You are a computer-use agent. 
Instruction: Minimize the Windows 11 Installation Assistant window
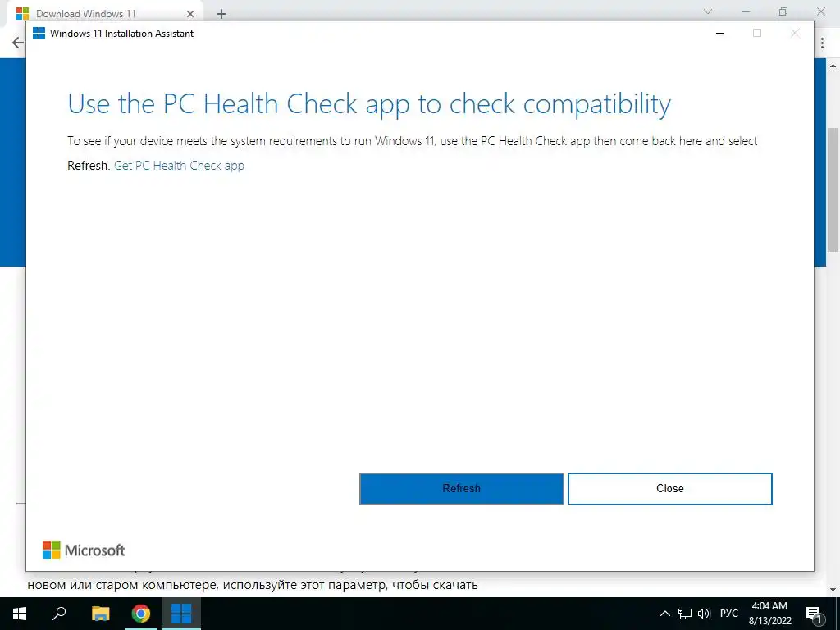pyautogui.click(x=720, y=33)
